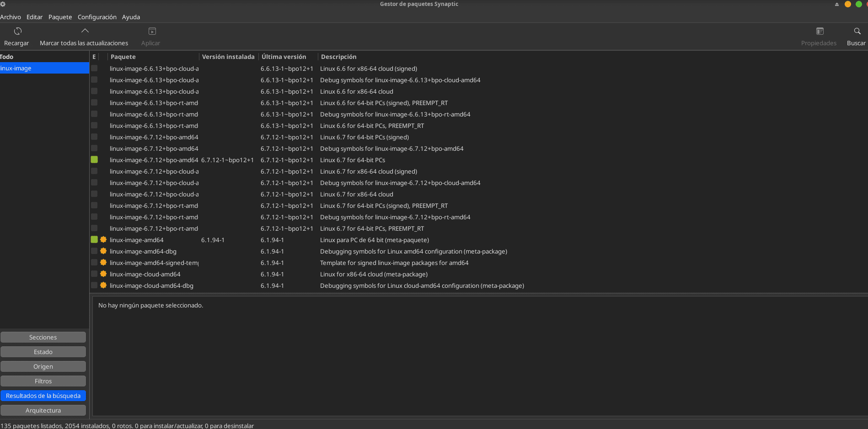Screen dimensions: 868x429
Task: Select Debug symbols for linux-image-6.7.12+bpo-amd64 row
Action: pos(479,148)
